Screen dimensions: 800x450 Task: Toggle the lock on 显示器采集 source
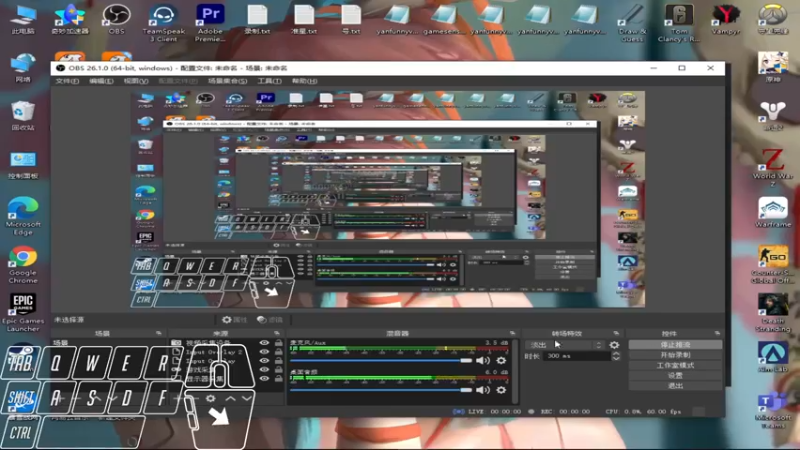pos(278,379)
